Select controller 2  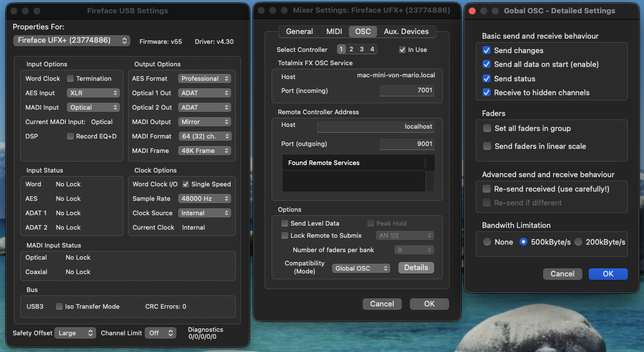(x=351, y=49)
